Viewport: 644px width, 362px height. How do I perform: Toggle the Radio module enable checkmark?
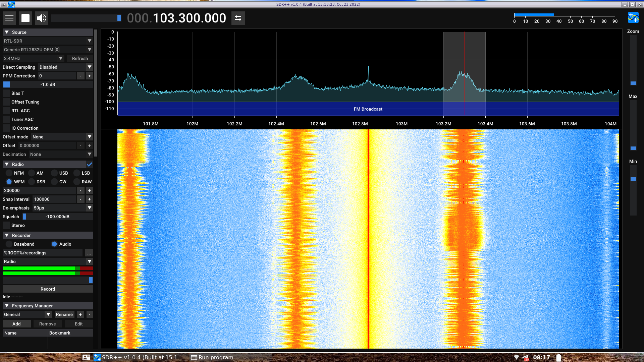[x=90, y=165]
